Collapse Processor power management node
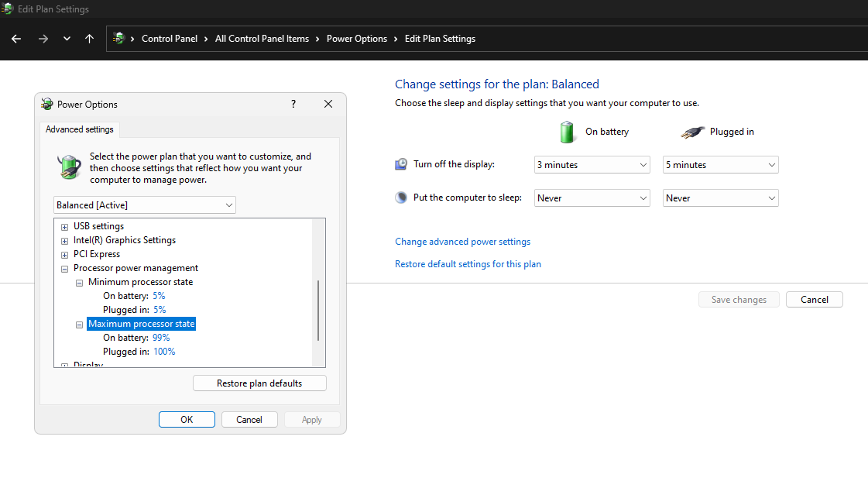 pyautogui.click(x=64, y=269)
